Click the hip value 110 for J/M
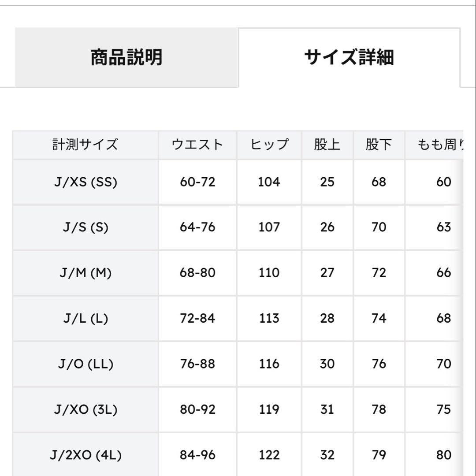476x476 pixels. [270, 273]
